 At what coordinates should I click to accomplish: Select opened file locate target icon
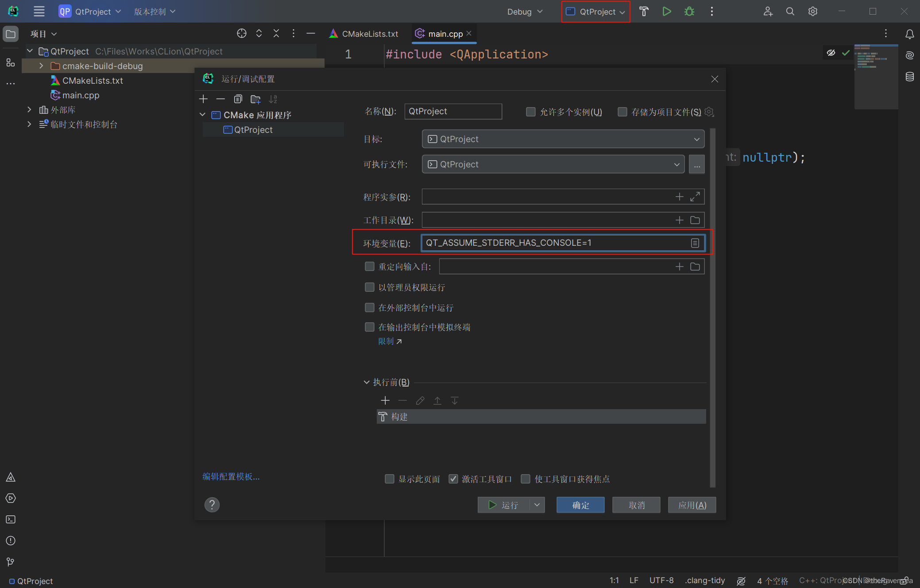click(x=241, y=34)
